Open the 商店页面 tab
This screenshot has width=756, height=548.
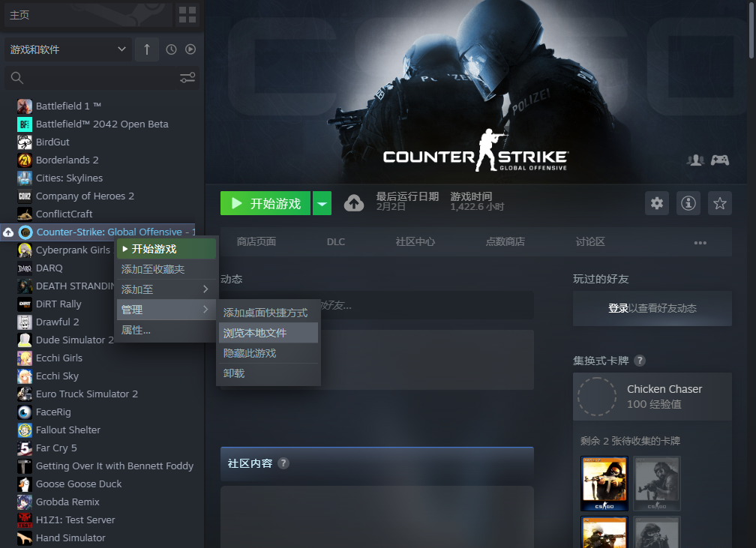(x=256, y=241)
